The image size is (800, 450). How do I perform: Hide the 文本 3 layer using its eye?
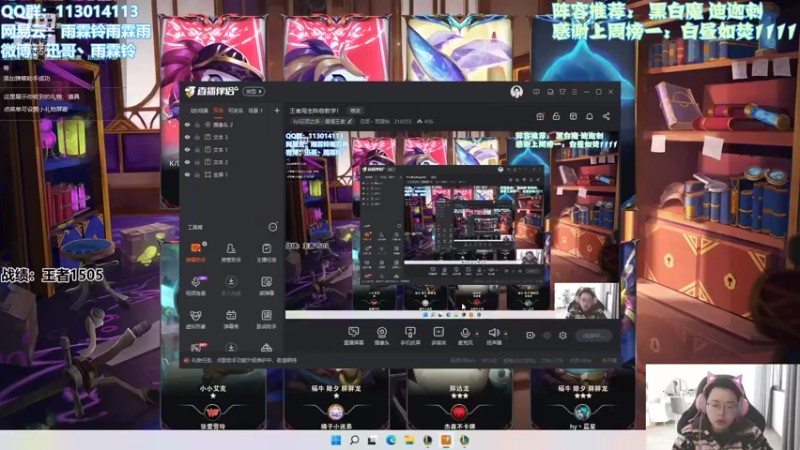click(x=187, y=137)
